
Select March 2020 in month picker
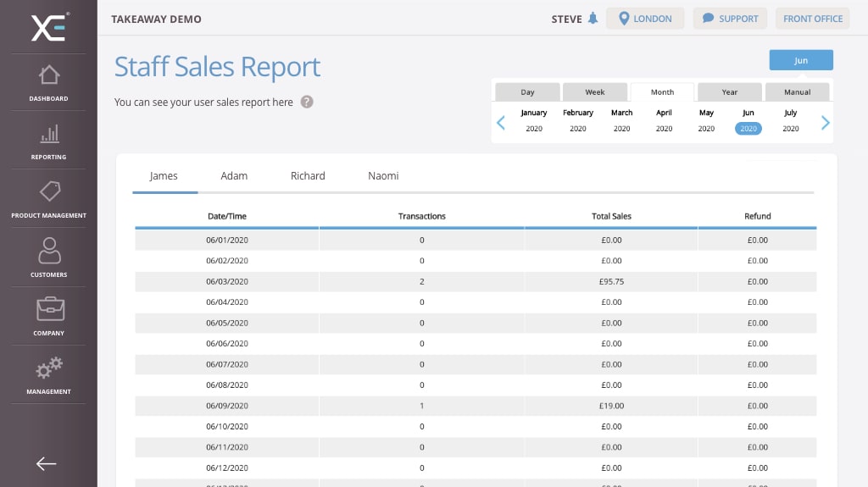[x=621, y=120]
